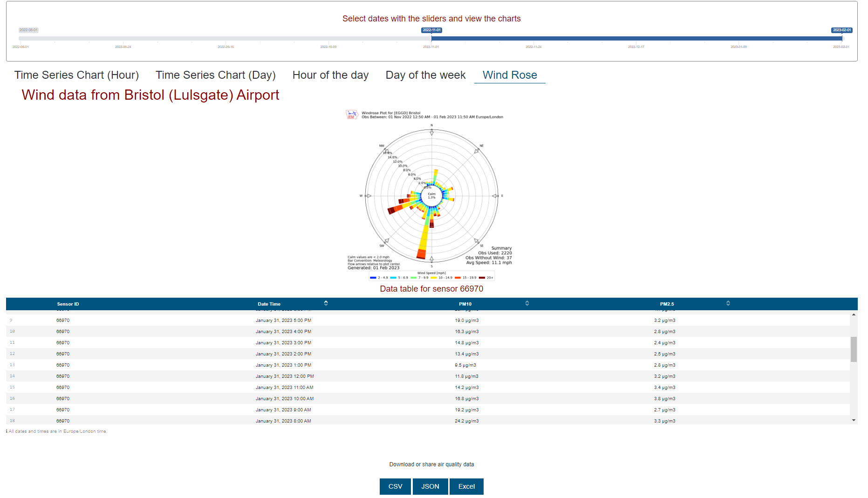Click the 2022-11-01 start slider handle
Image resolution: width=868 pixels, height=498 pixels.
tap(431, 30)
